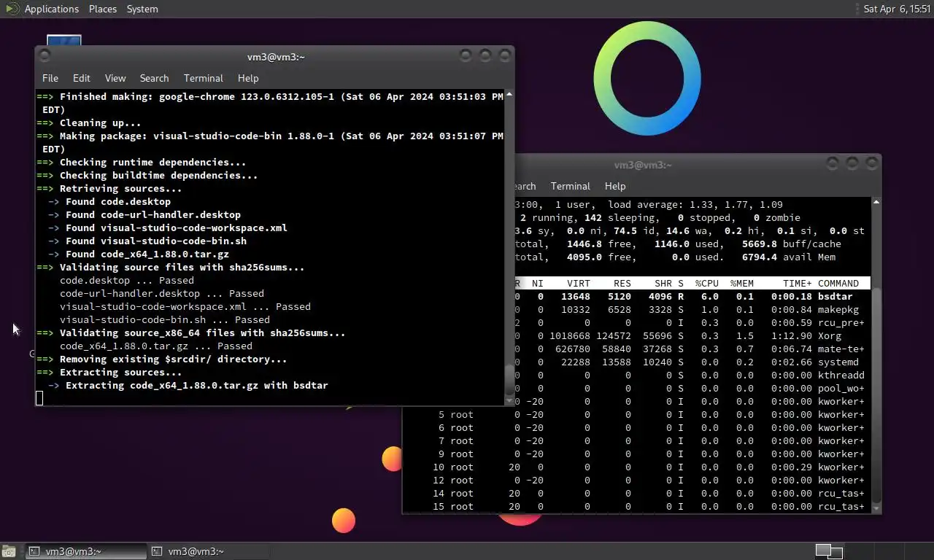Minimize the front makepkg terminal window
The height and width of the screenshot is (560, 934).
(466, 55)
